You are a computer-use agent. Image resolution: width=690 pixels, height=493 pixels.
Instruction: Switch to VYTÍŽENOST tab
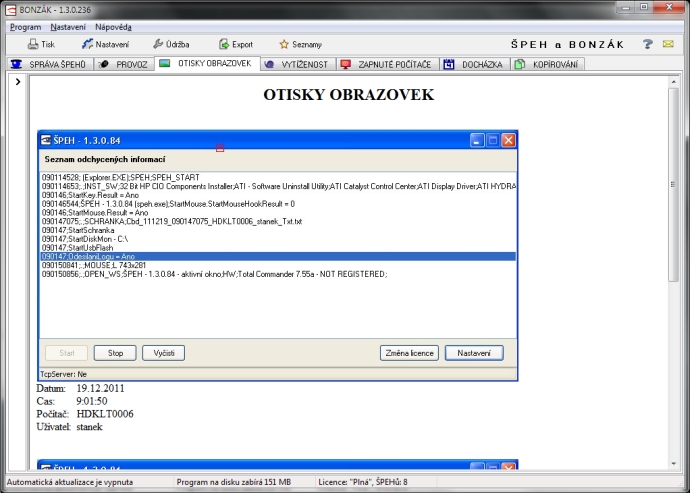tap(298, 64)
